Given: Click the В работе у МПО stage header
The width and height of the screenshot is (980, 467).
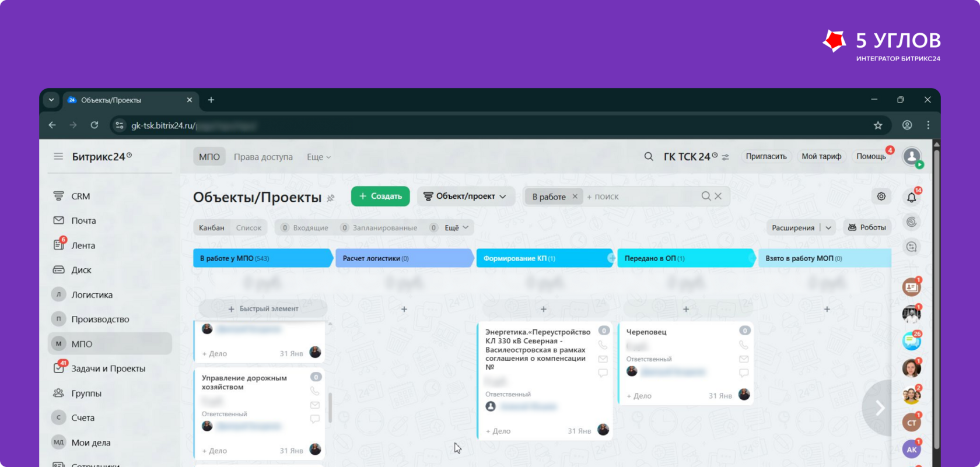Looking at the screenshot, I should 262,258.
